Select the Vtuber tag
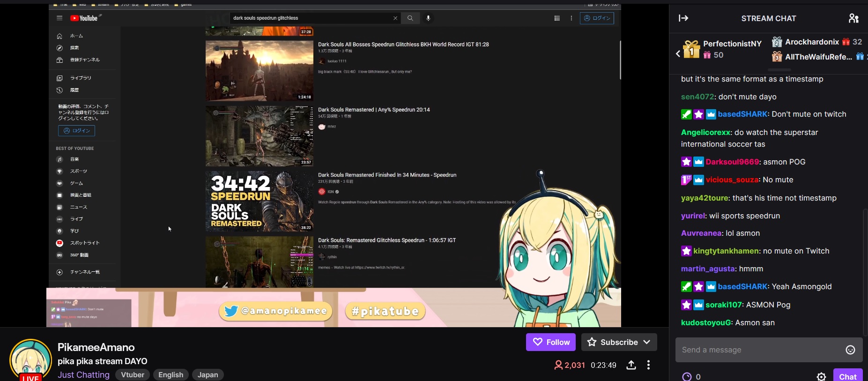 pyautogui.click(x=133, y=375)
